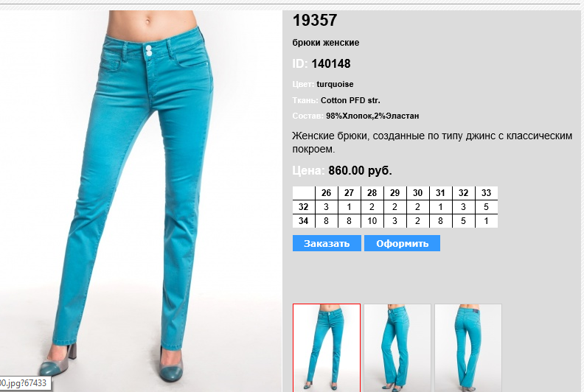This screenshot has width=584, height=392.
Task: Click the product ID 140148
Action: 331,63
